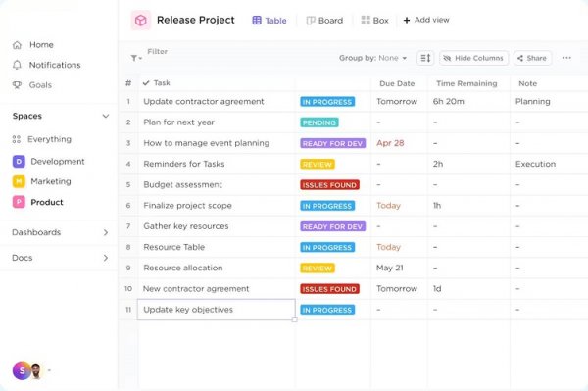Open the Group by None dropdown
Screen dimensions: 588x391
[x=372, y=58]
